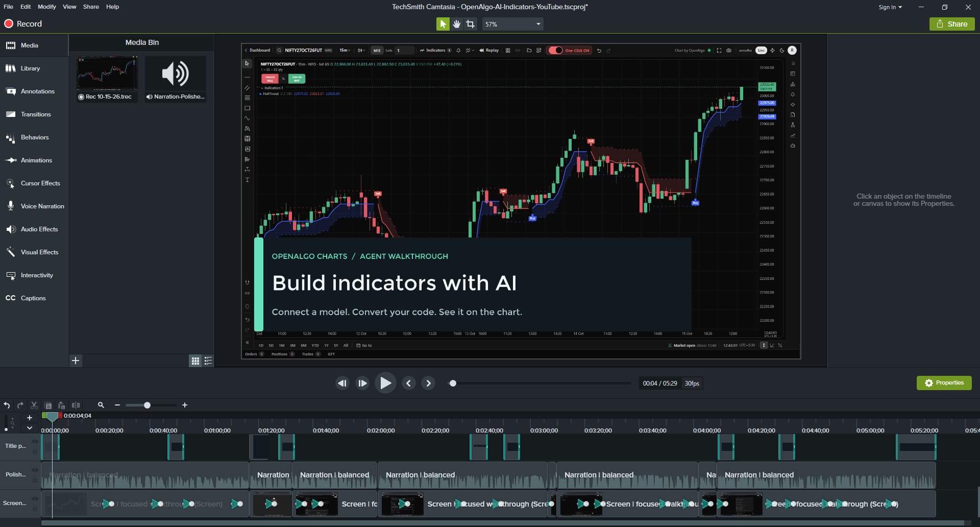Viewport: 980px width, 527px height.
Task: Jump to the previous marker with the left arrow
Action: tap(408, 383)
